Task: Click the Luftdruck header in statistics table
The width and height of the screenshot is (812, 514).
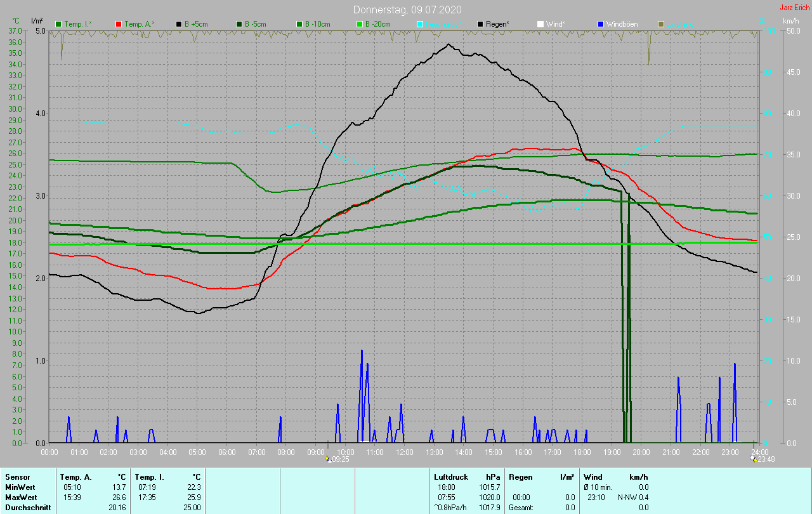Action: (x=450, y=477)
